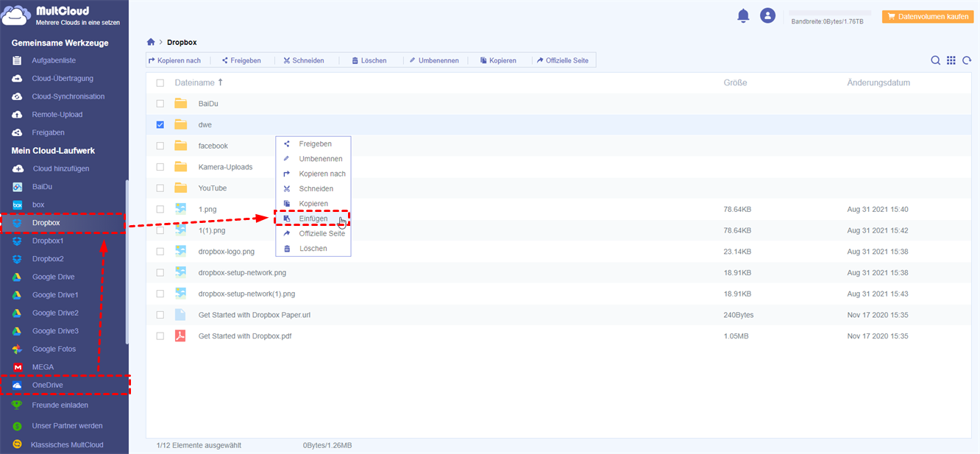The height and width of the screenshot is (454, 980).
Task: Click Offizielle Seite in toolbar
Action: [563, 60]
